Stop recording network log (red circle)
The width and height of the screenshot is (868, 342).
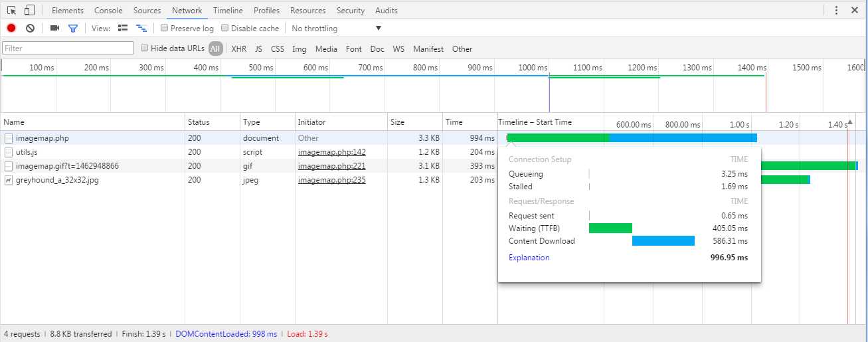[11, 29]
